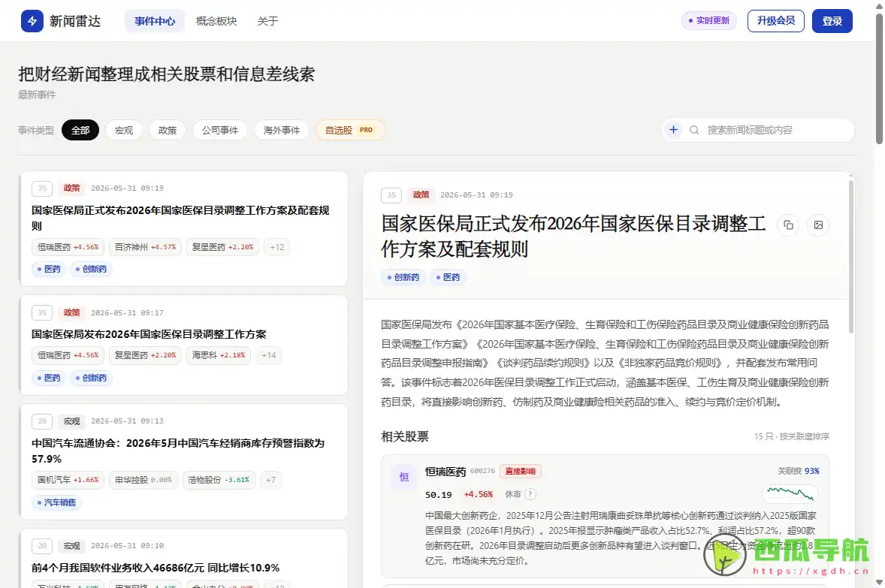The image size is (885, 588).
Task: Click 创新药 tag in second news card
Action: coord(91,378)
